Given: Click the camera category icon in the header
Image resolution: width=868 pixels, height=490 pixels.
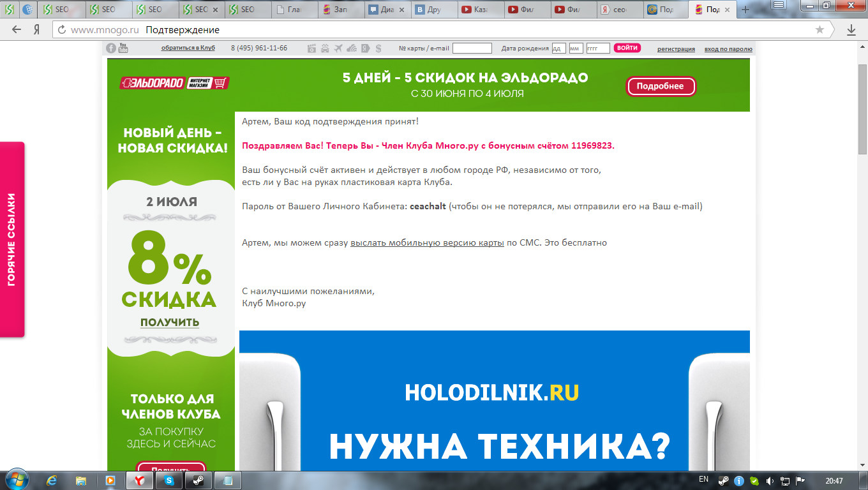Looking at the screenshot, I should click(312, 48).
